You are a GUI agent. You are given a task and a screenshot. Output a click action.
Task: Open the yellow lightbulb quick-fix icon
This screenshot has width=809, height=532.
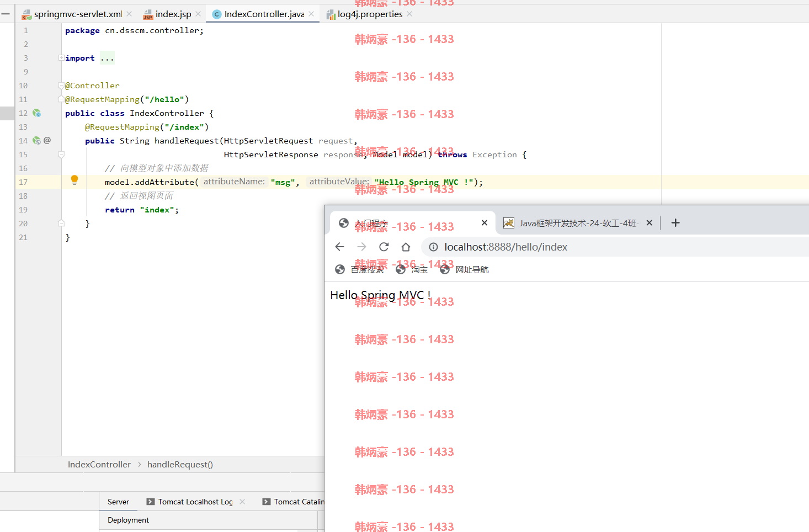point(74,180)
